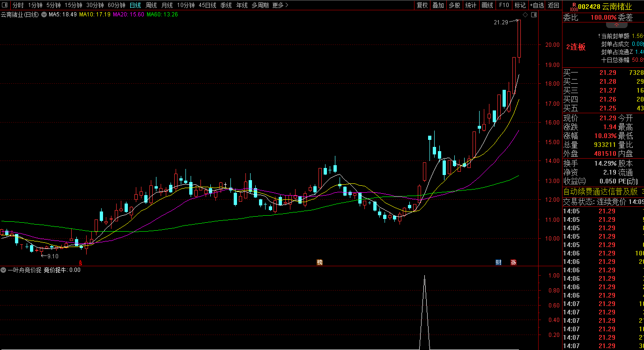
Task: Click the exclamation icon beside 当前封单额
Action: 599,36
